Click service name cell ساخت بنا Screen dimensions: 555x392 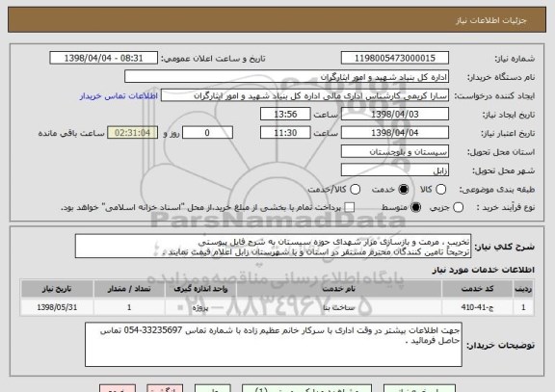[x=339, y=307]
